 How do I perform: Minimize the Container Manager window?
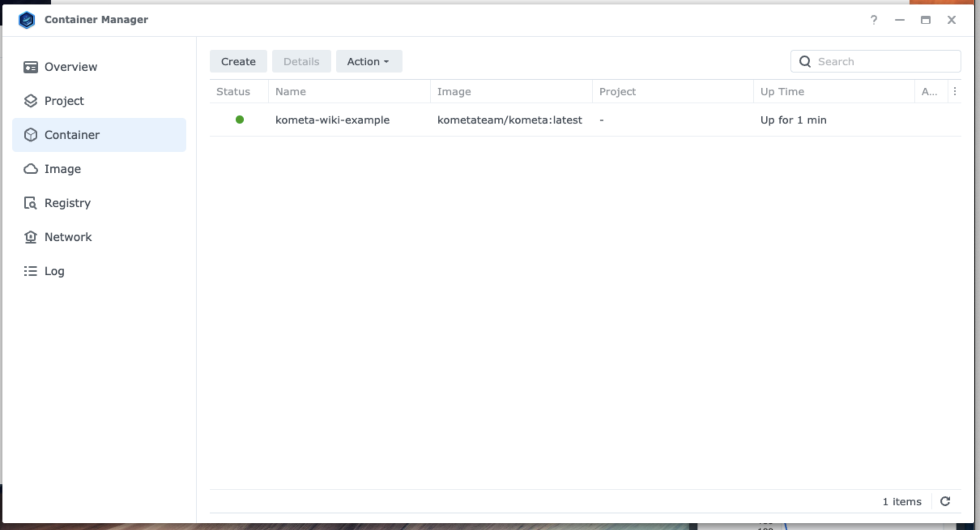click(900, 20)
